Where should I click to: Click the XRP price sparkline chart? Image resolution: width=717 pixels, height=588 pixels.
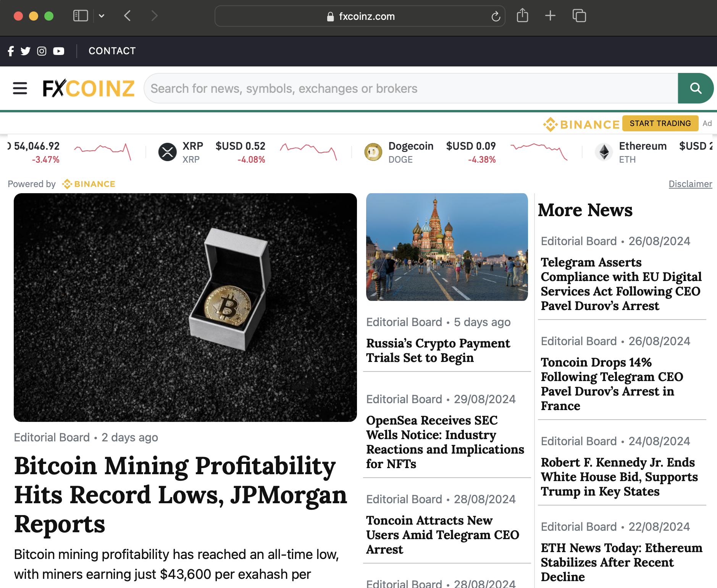(x=308, y=152)
